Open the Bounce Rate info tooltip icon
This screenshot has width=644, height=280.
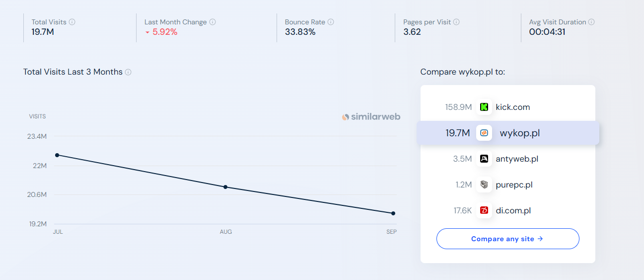[331, 22]
